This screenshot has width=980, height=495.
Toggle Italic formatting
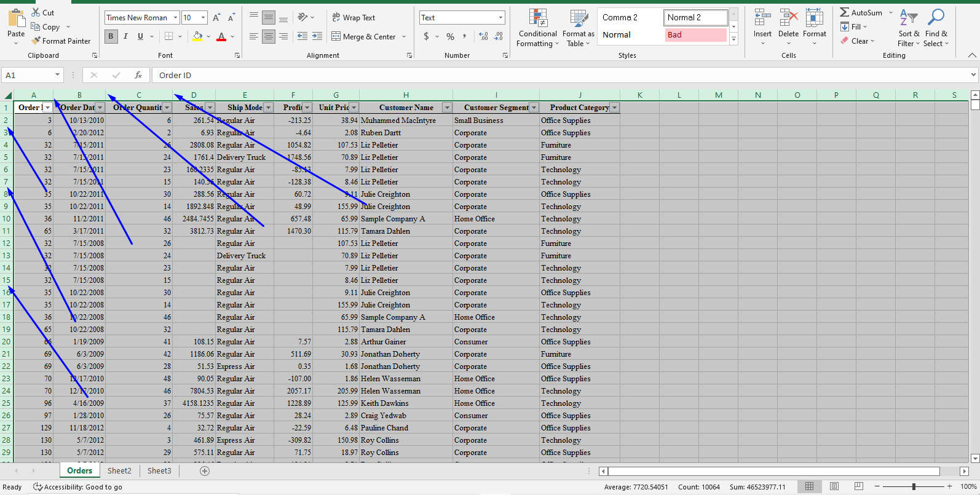coord(125,36)
